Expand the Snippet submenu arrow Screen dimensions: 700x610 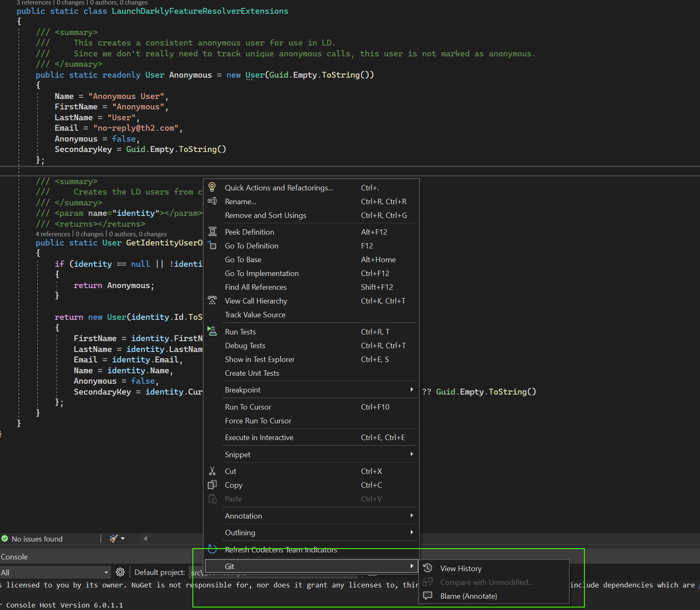click(412, 454)
